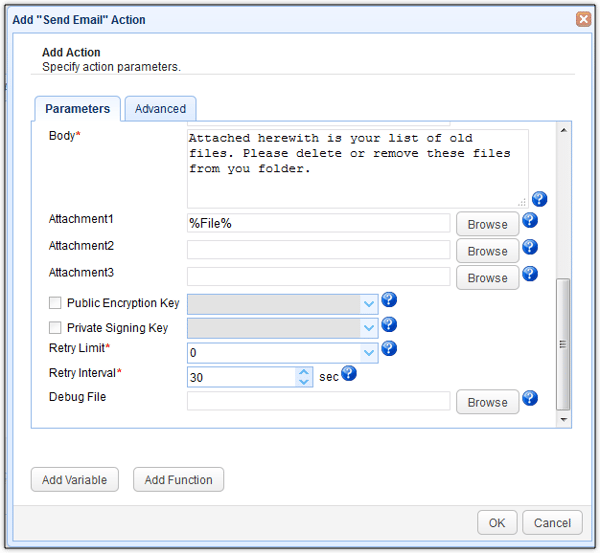Focus the Debug File input field

coord(318,401)
